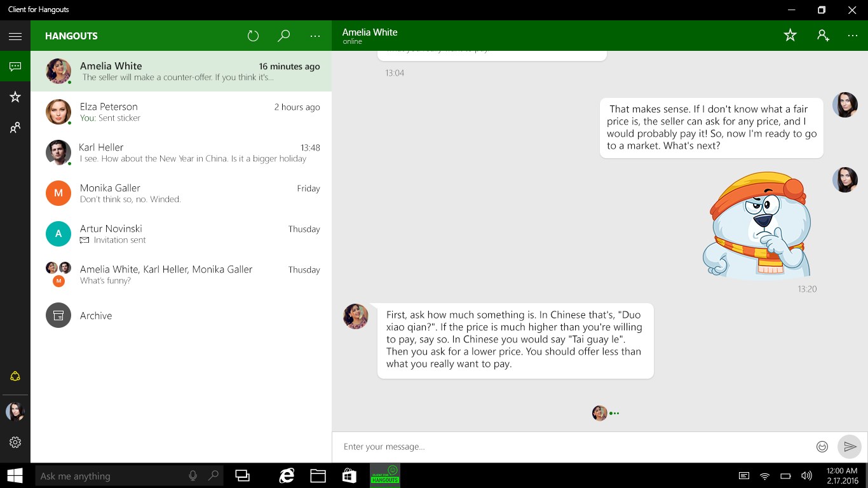Click the polar bear sticker message
868x488 pixels.
coord(757,226)
